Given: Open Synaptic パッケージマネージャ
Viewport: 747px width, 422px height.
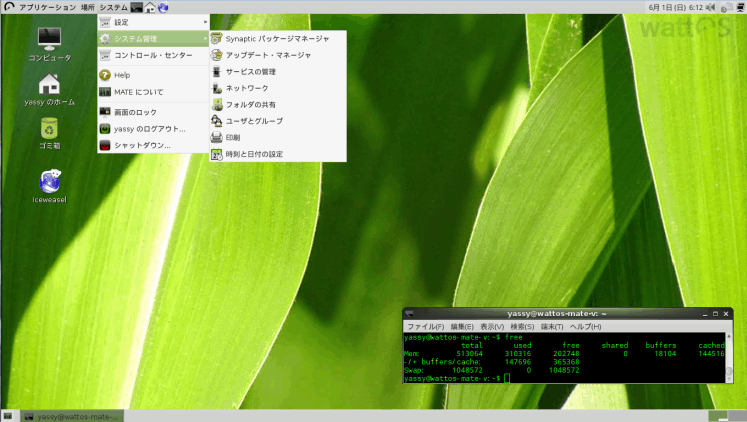Looking at the screenshot, I should pyautogui.click(x=278, y=39).
